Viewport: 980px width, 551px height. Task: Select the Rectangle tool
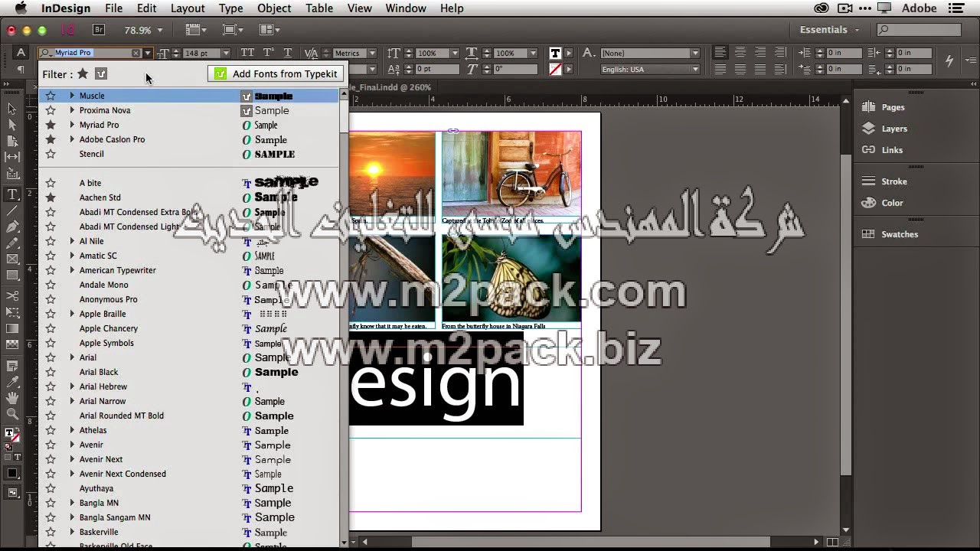[12, 275]
